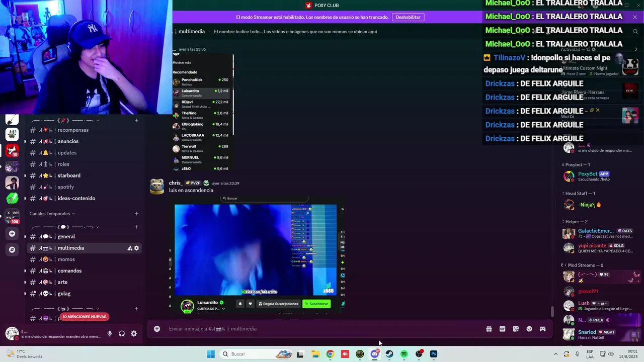Open File Explorer from taskbar
The height and width of the screenshot is (362, 644).
coord(315,354)
